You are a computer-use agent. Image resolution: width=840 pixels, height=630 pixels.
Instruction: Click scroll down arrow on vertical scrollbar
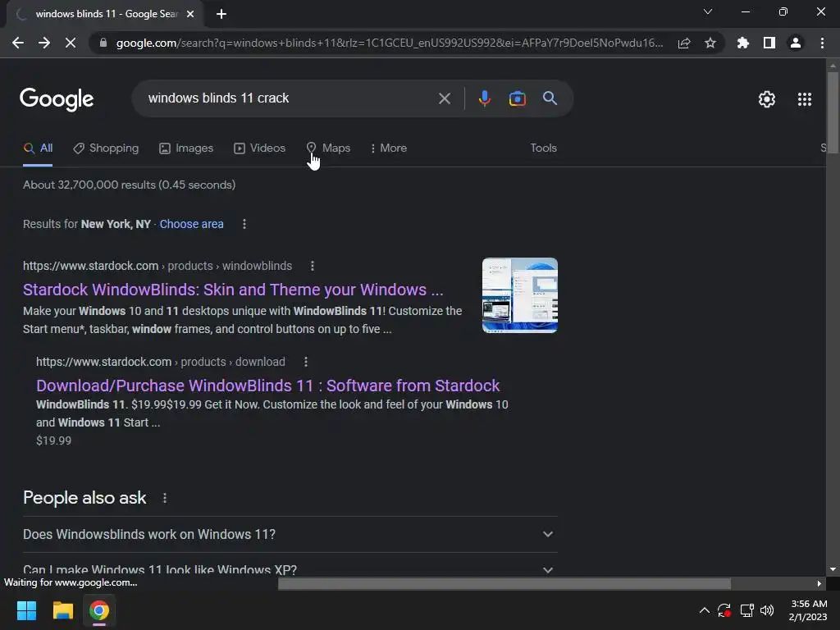pyautogui.click(x=833, y=569)
